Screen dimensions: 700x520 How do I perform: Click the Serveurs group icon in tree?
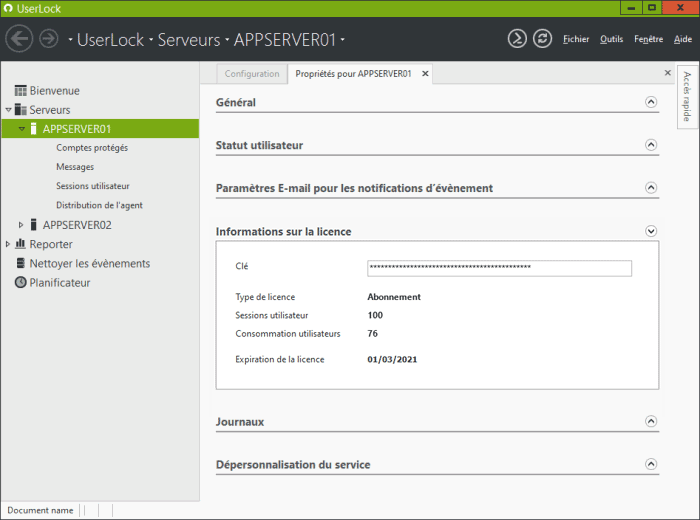21,109
